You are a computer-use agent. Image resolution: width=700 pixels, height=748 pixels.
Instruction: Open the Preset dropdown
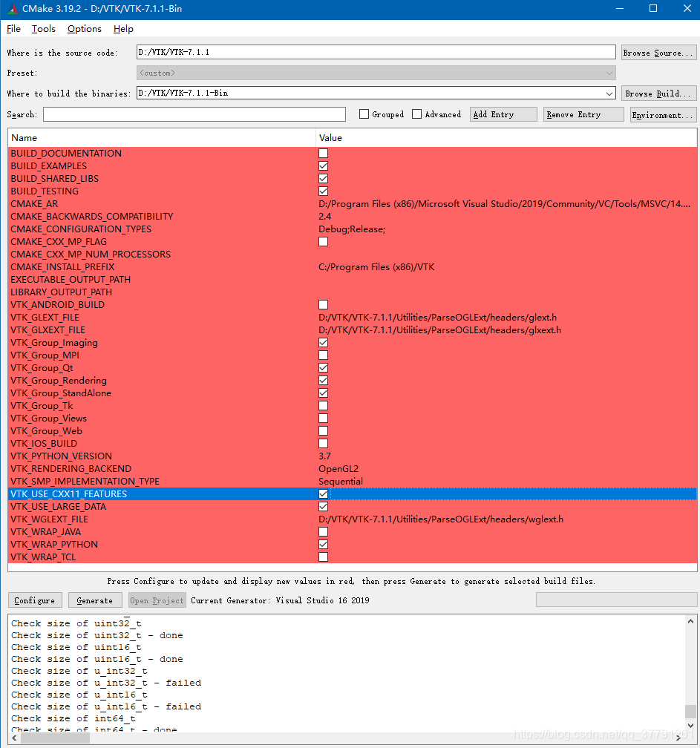click(376, 73)
